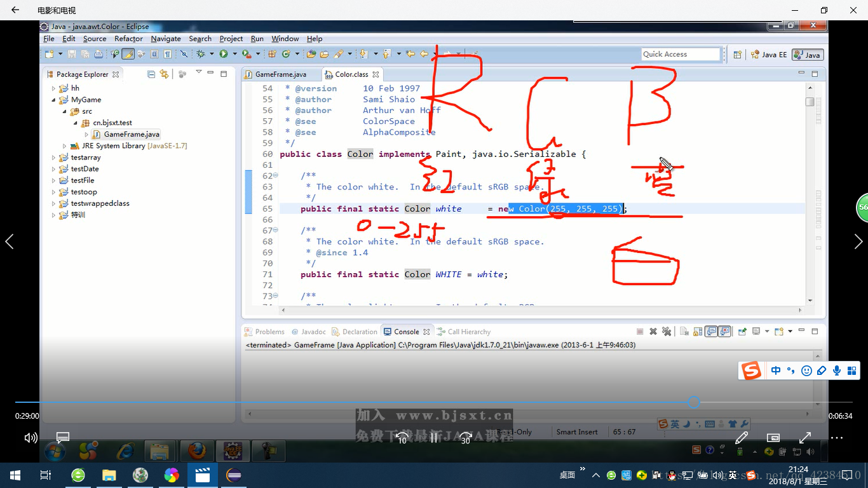The height and width of the screenshot is (488, 868).
Task: Toggle Show Whitespace Characters icon
Action: [167, 55]
